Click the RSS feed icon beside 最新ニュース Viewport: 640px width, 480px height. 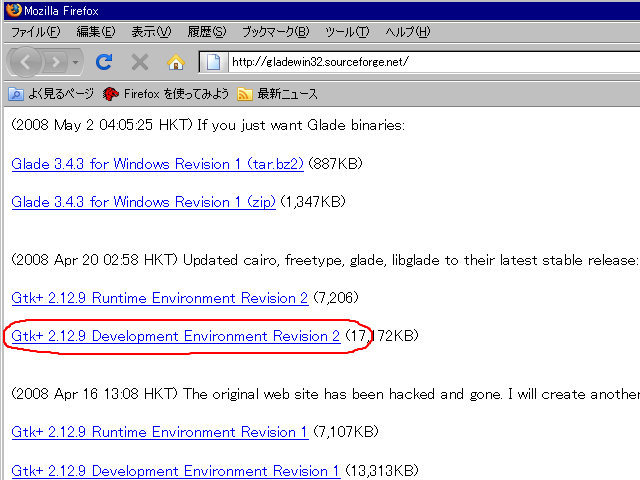click(244, 94)
